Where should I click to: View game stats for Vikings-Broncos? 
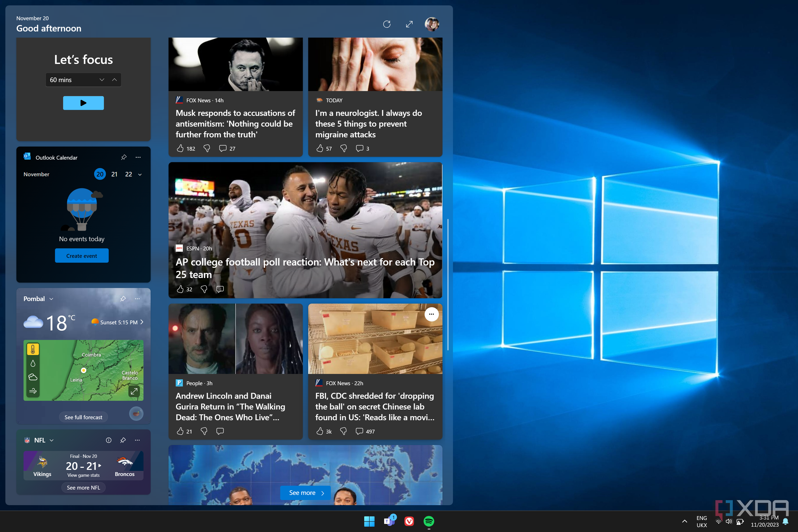[83, 475]
